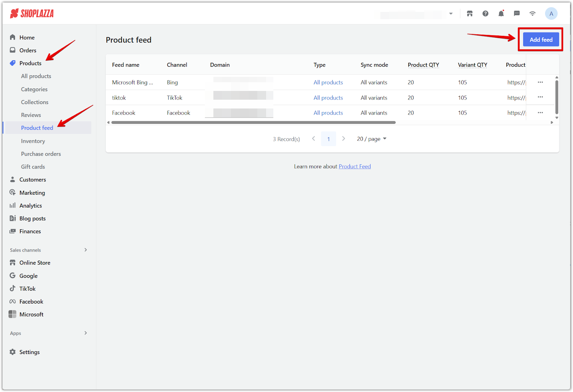Image resolution: width=573 pixels, height=392 pixels.
Task: Open Orders in sidebar
Action: click(28, 50)
